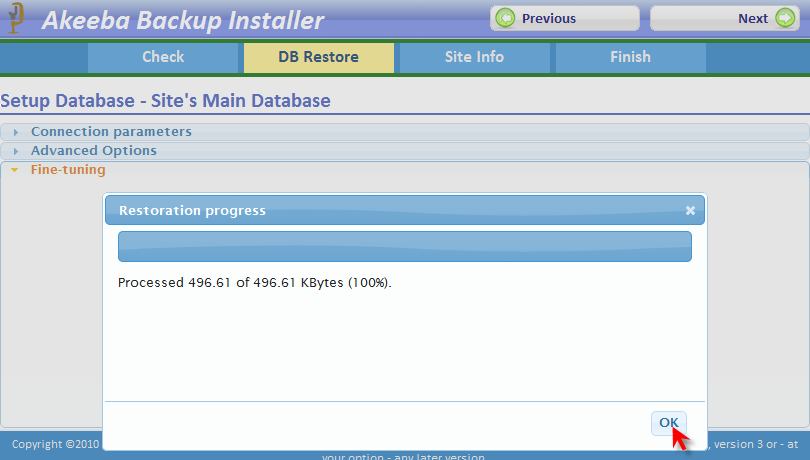The width and height of the screenshot is (810, 460).
Task: Close the Restoration progress dialog with X
Action: 690,210
